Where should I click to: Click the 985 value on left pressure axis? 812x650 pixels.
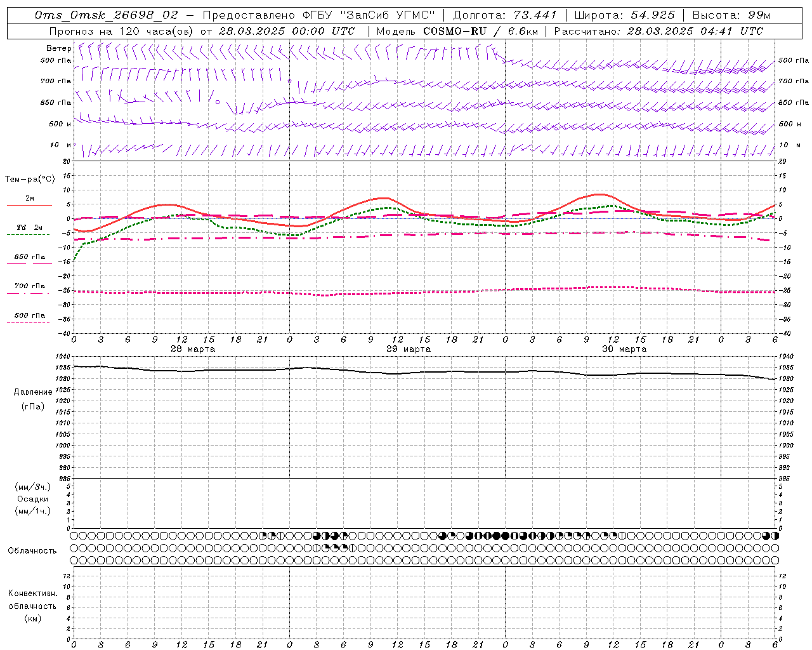(x=65, y=478)
